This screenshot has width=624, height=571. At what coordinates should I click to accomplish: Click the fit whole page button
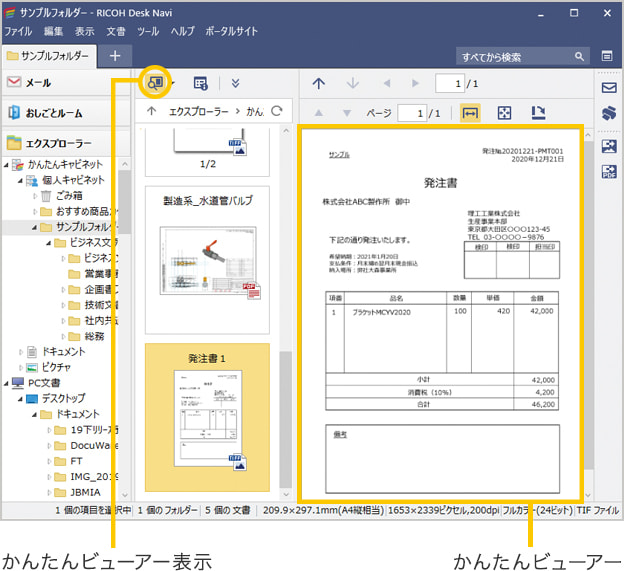(505, 113)
